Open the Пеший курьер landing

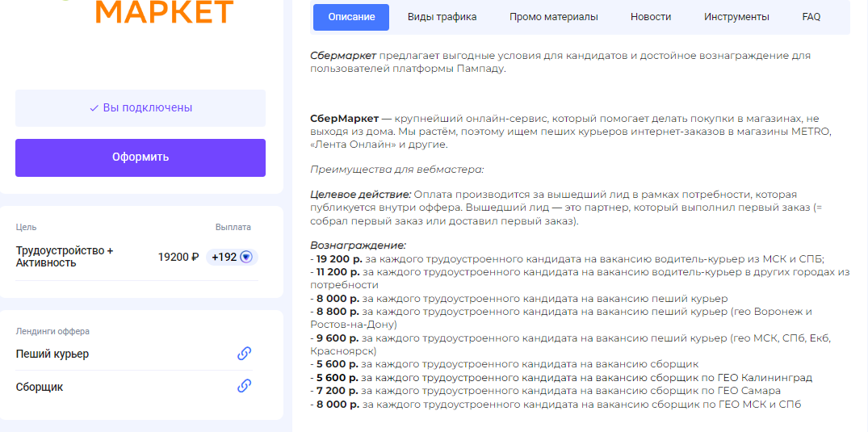[x=52, y=354]
